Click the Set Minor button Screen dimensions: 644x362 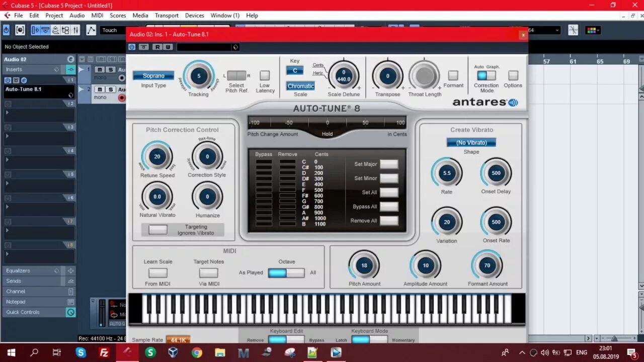389,178
